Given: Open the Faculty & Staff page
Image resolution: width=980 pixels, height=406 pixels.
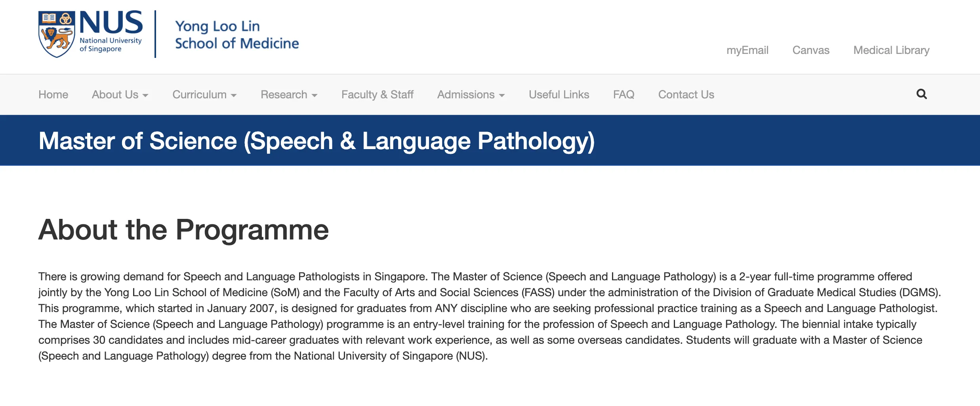Looking at the screenshot, I should pyautogui.click(x=377, y=95).
